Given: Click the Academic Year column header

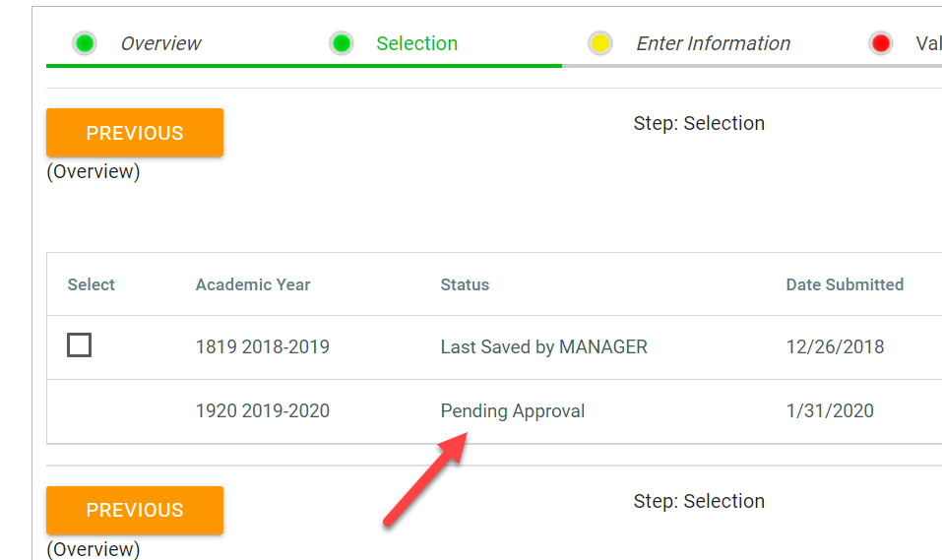Looking at the screenshot, I should coord(253,284).
